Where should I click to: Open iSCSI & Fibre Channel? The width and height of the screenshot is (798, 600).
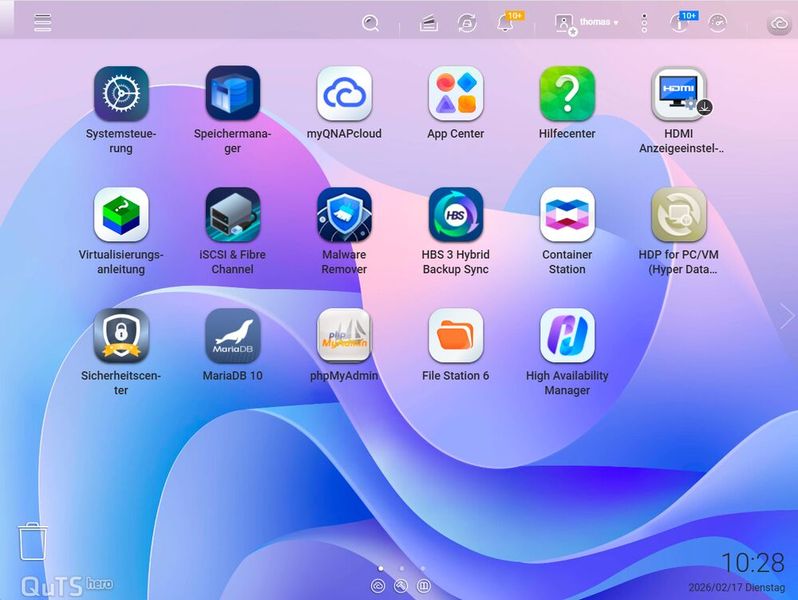233,214
